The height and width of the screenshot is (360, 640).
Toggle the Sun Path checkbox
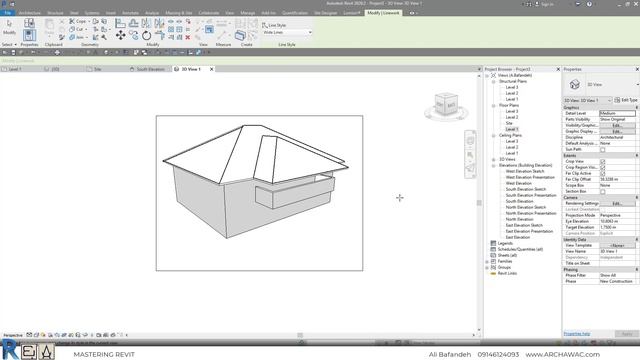click(602, 150)
